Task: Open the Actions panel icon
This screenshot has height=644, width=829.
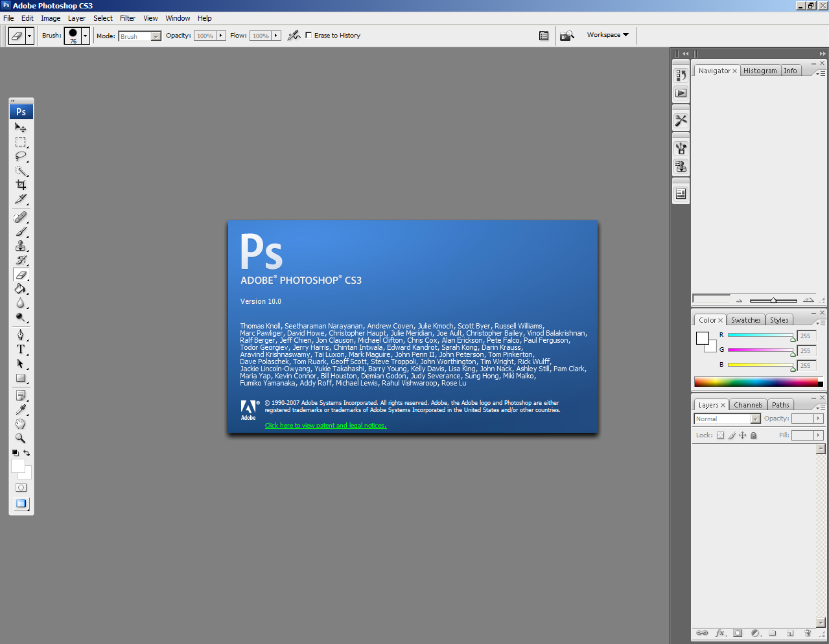Action: click(681, 93)
